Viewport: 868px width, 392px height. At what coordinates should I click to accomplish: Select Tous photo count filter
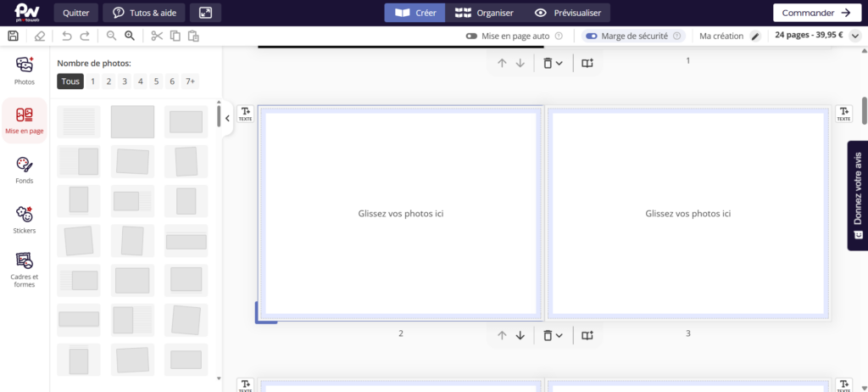pyautogui.click(x=70, y=81)
